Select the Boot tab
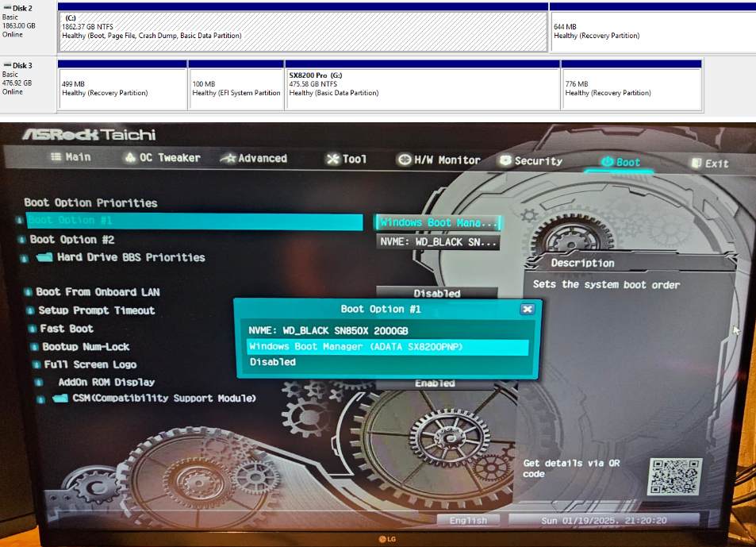 (621, 162)
